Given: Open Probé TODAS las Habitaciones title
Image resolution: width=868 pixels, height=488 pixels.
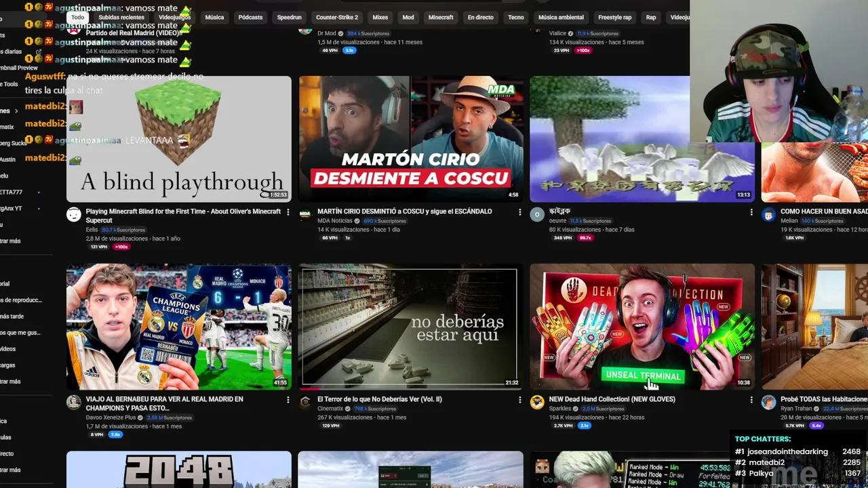Looking at the screenshot, I should coord(824,399).
